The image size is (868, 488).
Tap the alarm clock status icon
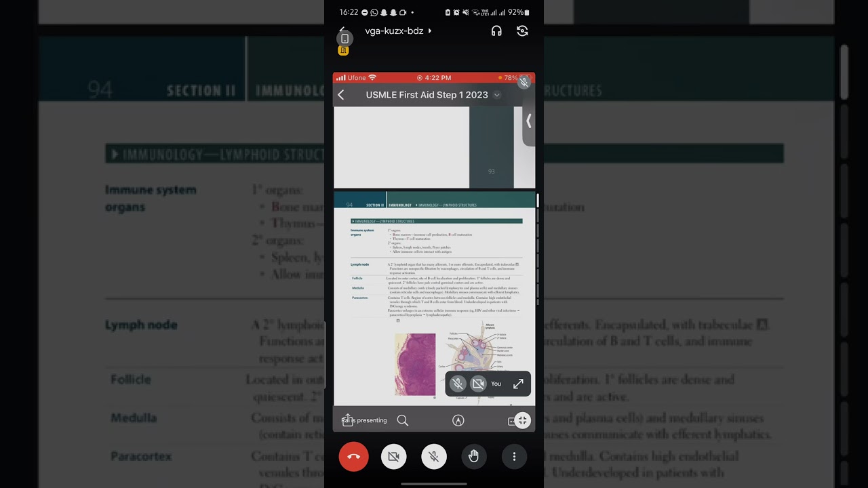(x=457, y=13)
